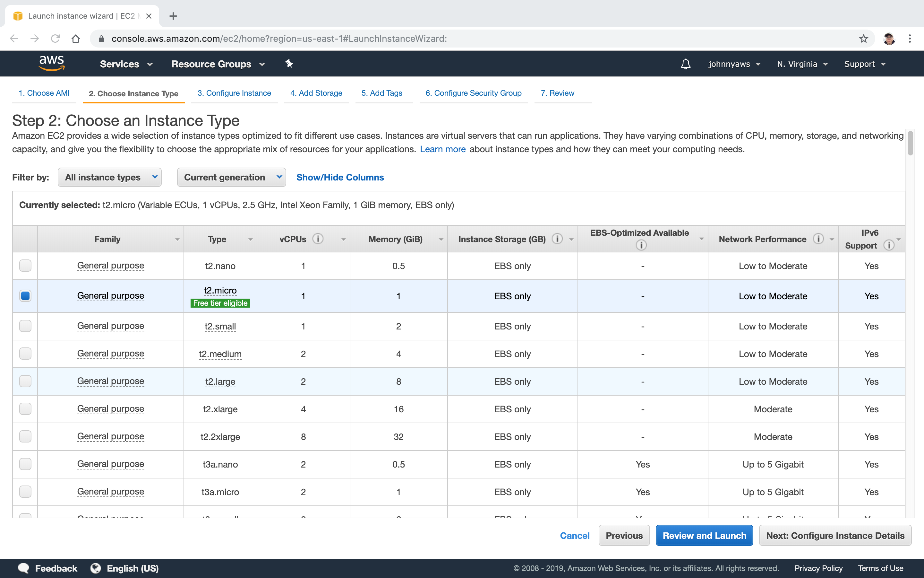Go to step 4. Add Storage

[x=316, y=93]
